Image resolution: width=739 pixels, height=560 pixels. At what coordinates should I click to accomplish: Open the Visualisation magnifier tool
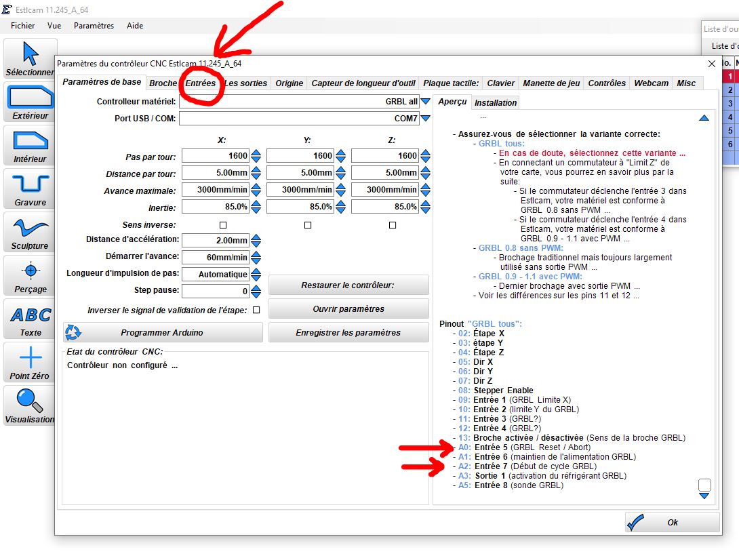click(x=30, y=405)
